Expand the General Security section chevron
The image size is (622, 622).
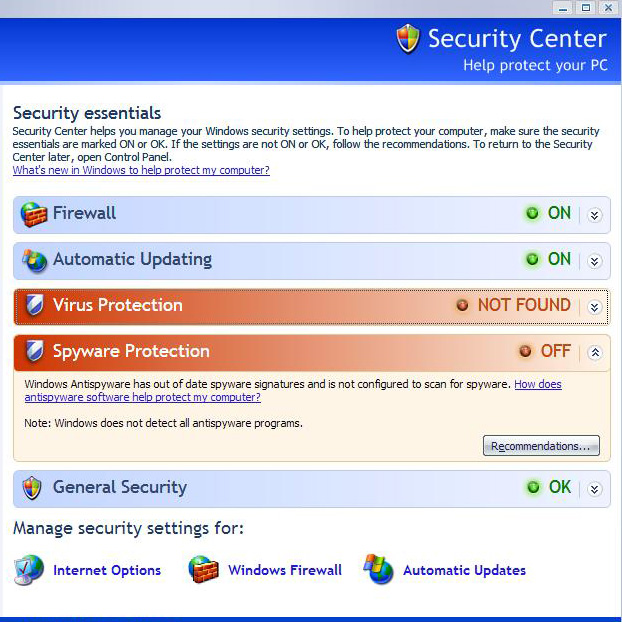594,490
